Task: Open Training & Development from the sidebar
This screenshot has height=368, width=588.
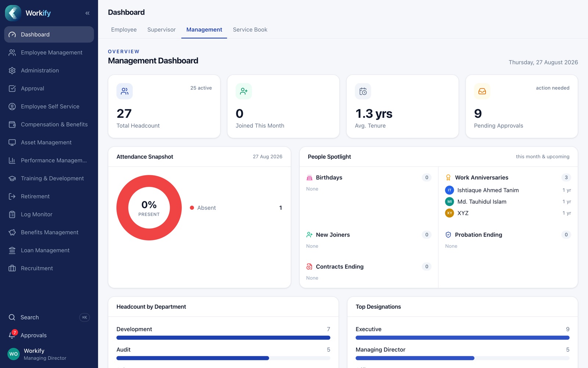Action: pyautogui.click(x=49, y=178)
